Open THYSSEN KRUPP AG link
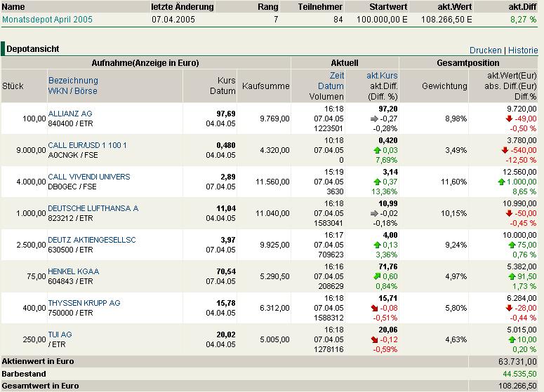Image resolution: width=544 pixels, height=392 pixels. 84,303
